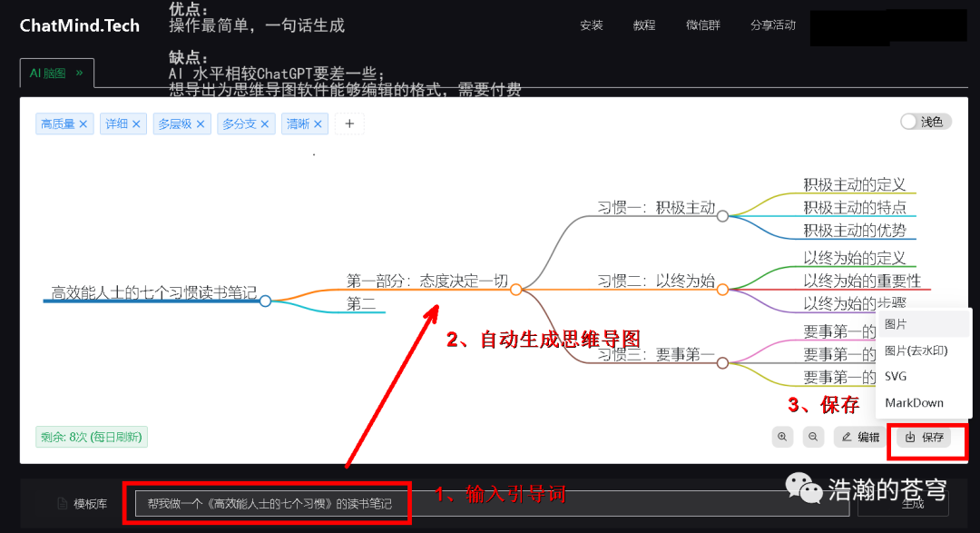Select node 习惯一：积极主动

(656, 207)
